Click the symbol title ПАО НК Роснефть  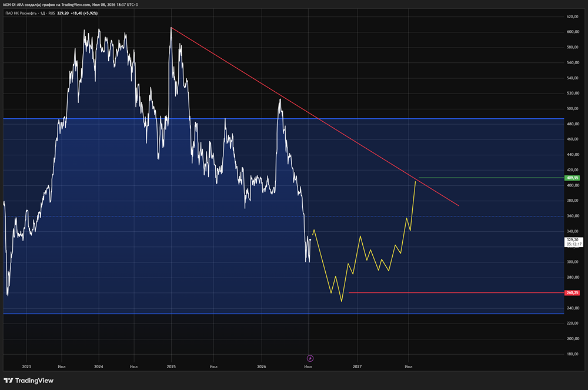click(21, 13)
